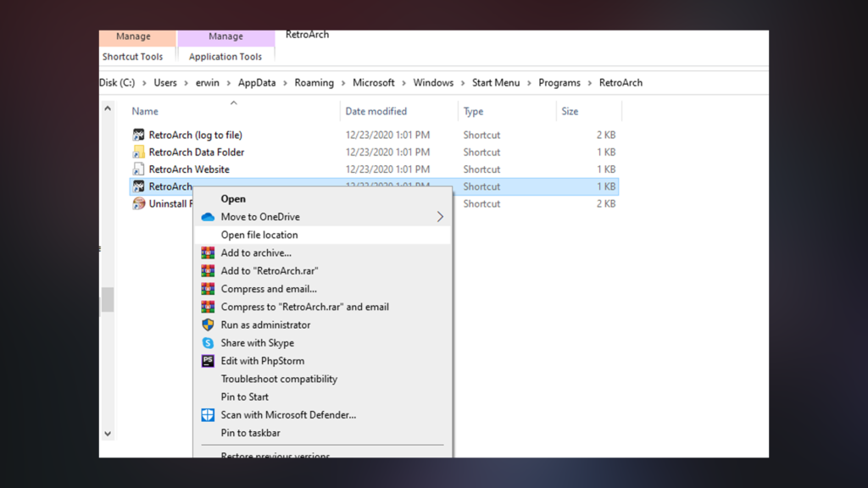Go to Microsoft folder in breadcrumb
Viewport: 868px width, 488px height.
374,83
